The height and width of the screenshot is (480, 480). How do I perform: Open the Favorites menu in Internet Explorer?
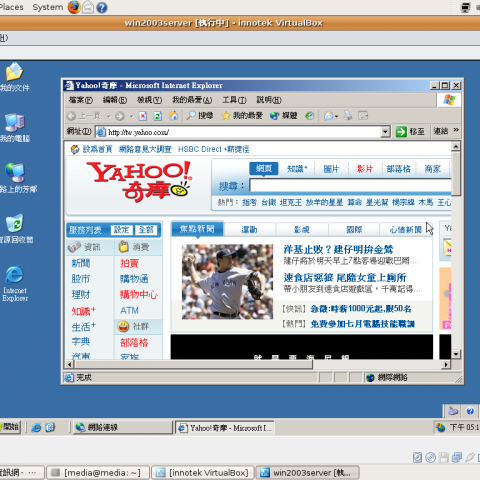point(192,100)
